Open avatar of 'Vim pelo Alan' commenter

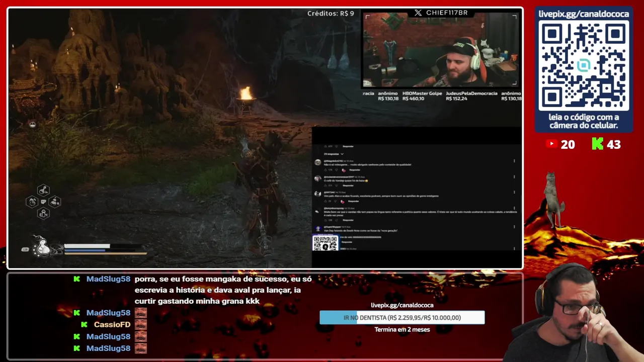click(x=317, y=194)
